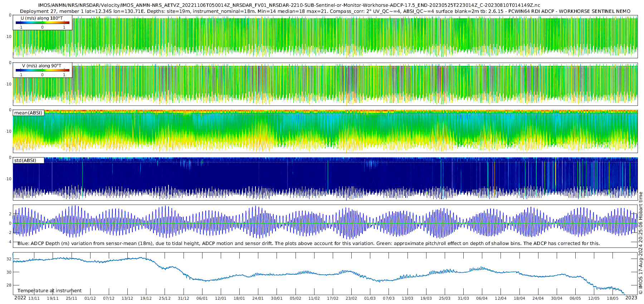The height and width of the screenshot is (304, 644).
Task: Click the 19/03 date tick label
Action: click(426, 298)
